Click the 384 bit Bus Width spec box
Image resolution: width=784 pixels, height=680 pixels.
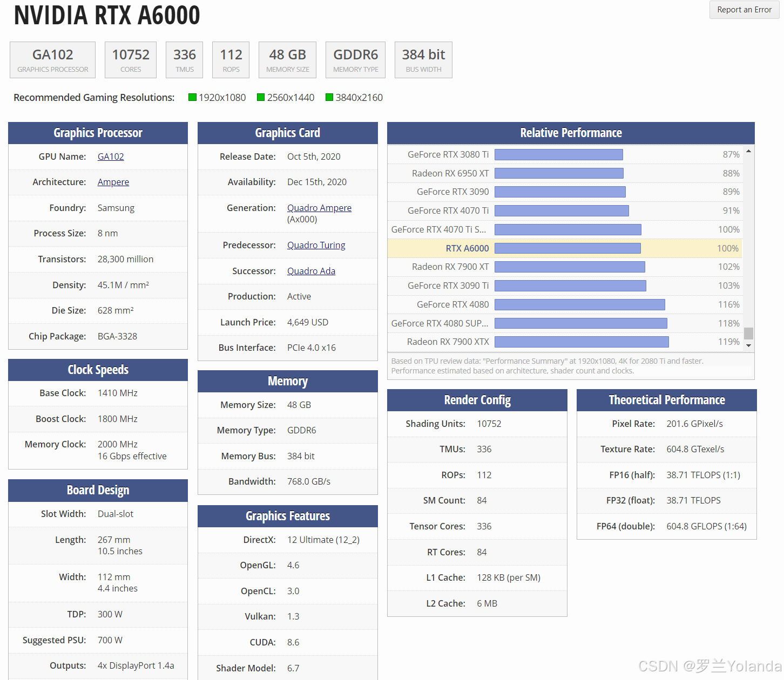click(423, 60)
